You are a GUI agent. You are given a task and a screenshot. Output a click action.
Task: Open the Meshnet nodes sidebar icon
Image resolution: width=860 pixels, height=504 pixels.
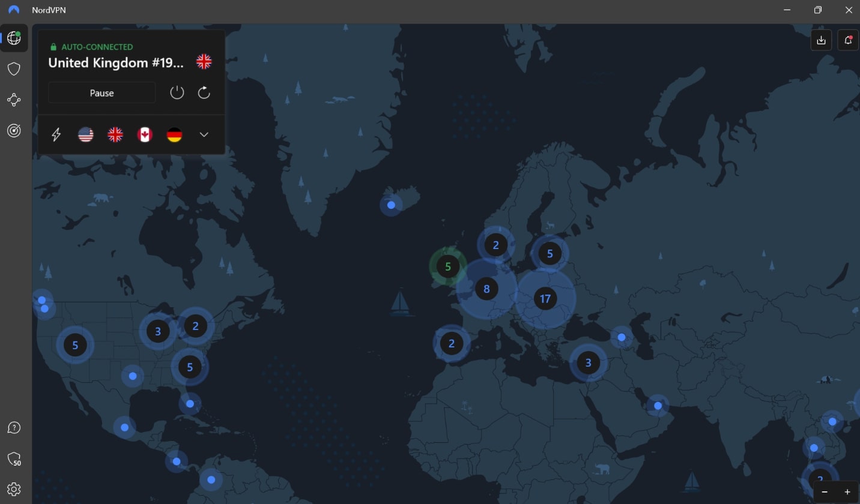[14, 100]
